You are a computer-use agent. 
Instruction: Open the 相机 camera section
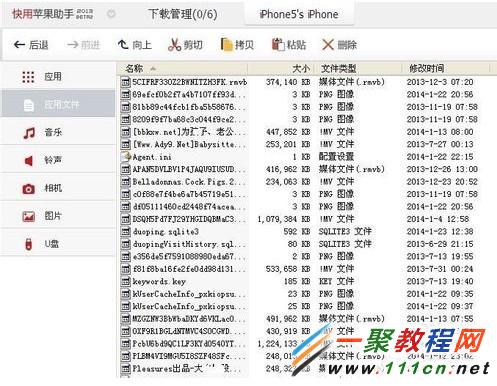[x=58, y=188]
